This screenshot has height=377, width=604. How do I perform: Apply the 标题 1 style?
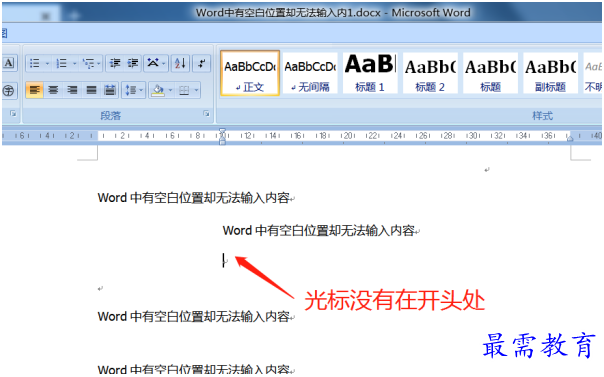370,73
